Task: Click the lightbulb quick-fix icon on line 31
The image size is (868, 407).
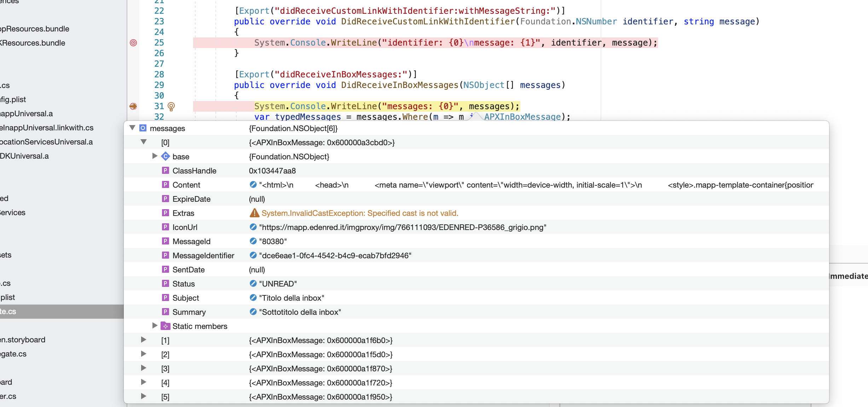Action: pyautogui.click(x=171, y=106)
